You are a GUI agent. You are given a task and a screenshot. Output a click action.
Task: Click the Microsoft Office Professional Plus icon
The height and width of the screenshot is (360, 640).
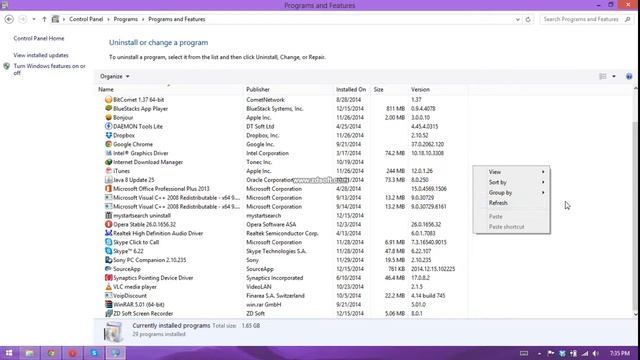[x=108, y=189]
